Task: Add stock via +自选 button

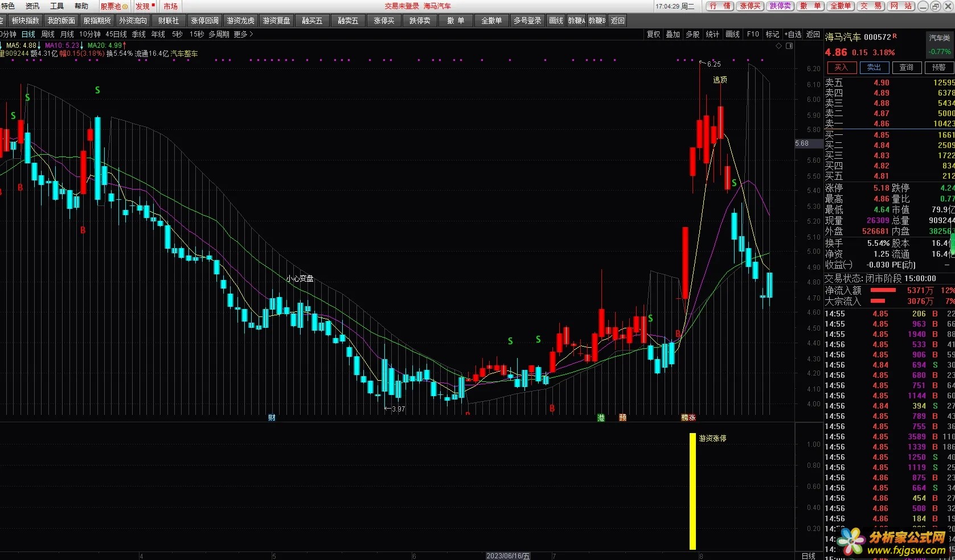Action: coord(793,35)
